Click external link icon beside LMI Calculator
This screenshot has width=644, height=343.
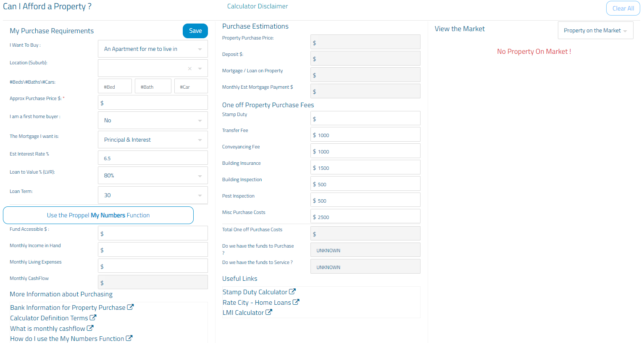click(269, 312)
